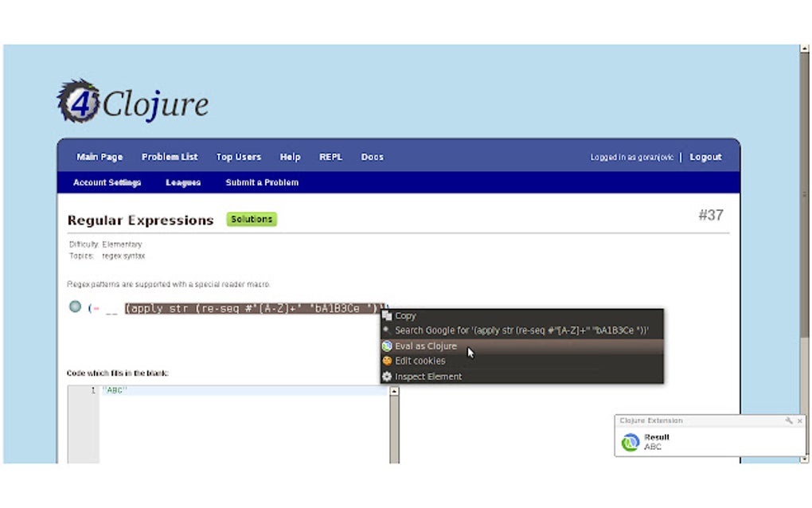
Task: Close the Clojure Extension popup
Action: click(x=799, y=421)
